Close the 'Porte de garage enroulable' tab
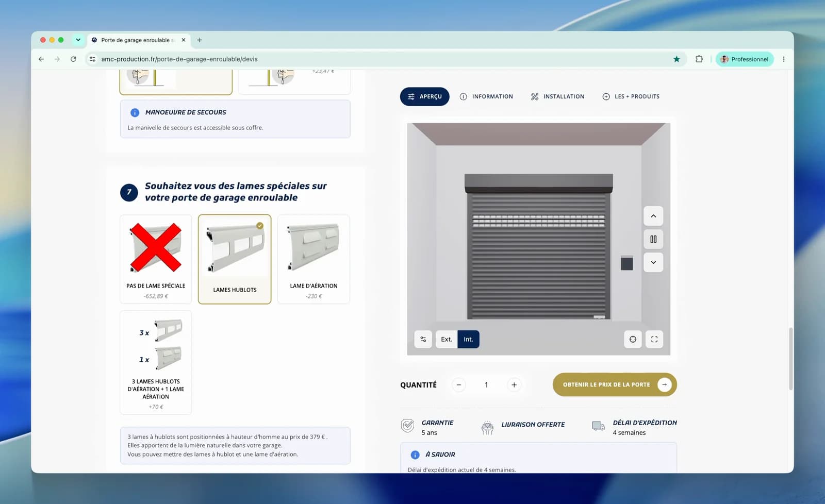825x504 pixels. pyautogui.click(x=184, y=40)
